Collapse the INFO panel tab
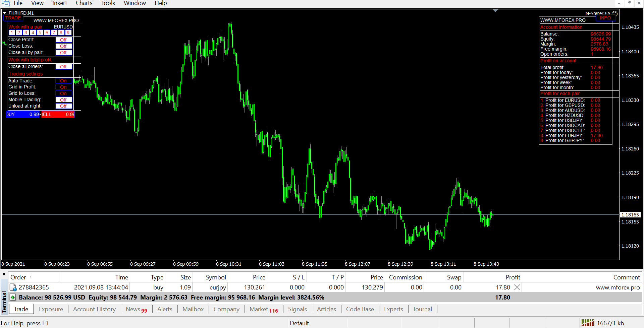The width and height of the screenshot is (644, 328). (605, 18)
